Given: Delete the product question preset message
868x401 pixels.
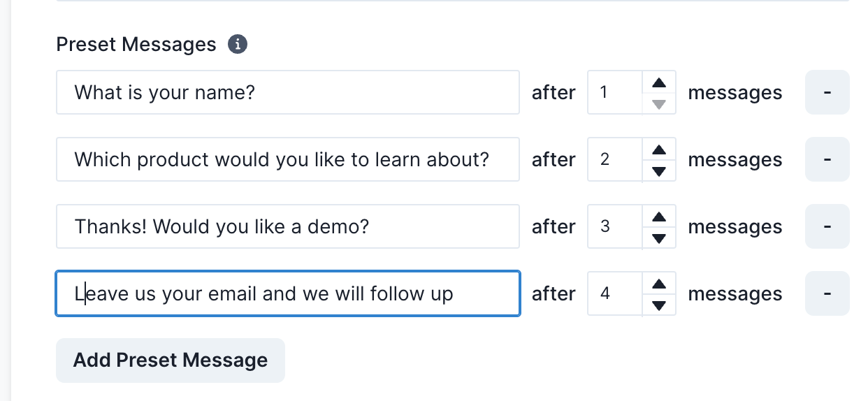Looking at the screenshot, I should coord(827,159).
